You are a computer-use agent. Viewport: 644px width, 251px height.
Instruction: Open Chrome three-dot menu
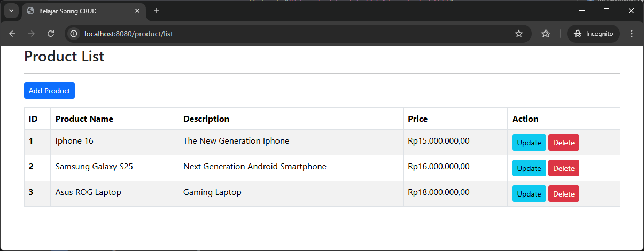point(631,34)
